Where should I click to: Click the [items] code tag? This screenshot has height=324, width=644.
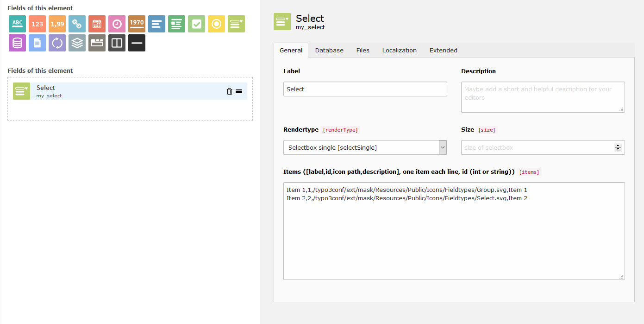click(529, 172)
